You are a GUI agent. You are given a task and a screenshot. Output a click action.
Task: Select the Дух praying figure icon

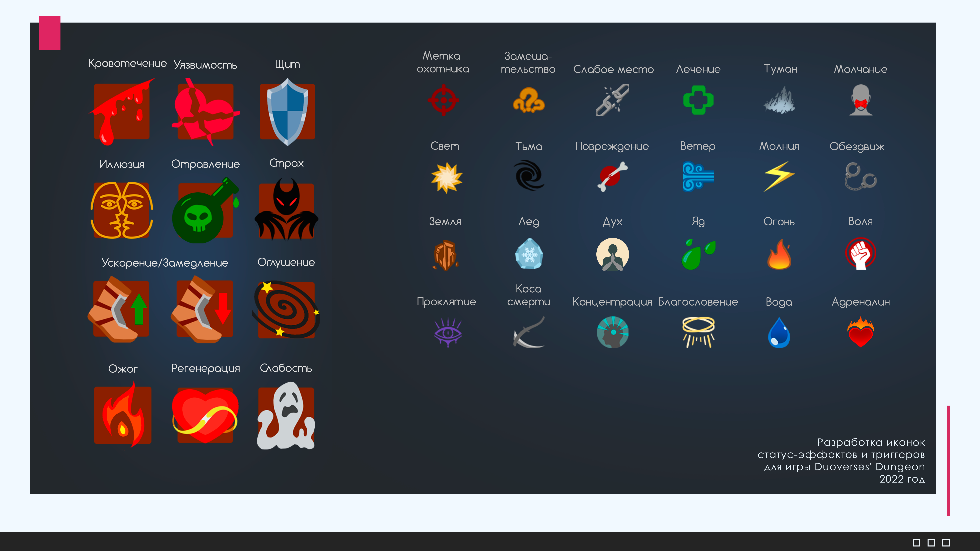[612, 254]
